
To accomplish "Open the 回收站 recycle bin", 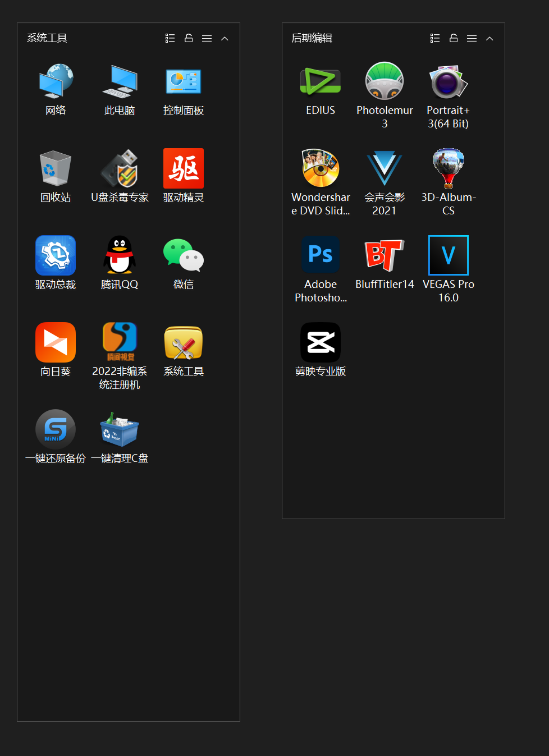I will coord(56,168).
